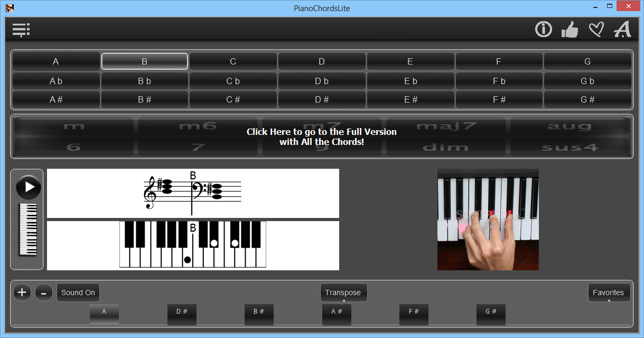The width and height of the screenshot is (644, 338).
Task: Click the stylized A font icon
Action: (x=622, y=29)
